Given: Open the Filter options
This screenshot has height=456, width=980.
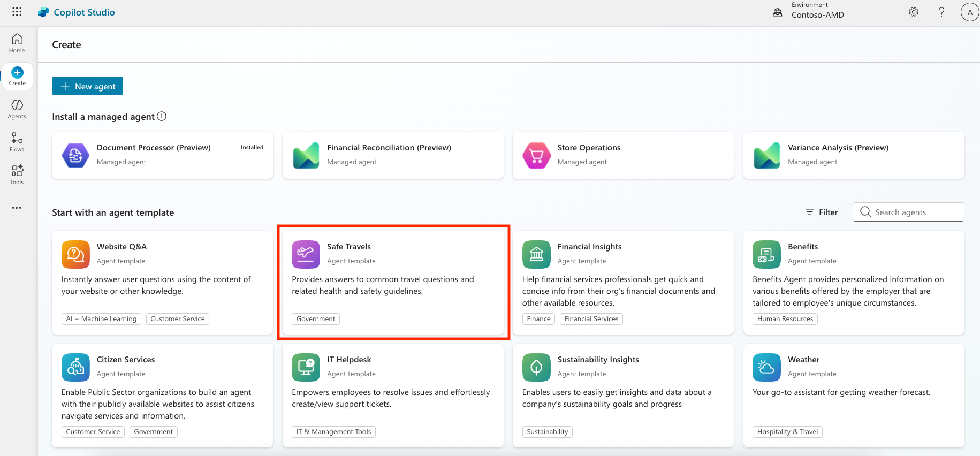Looking at the screenshot, I should (x=822, y=212).
